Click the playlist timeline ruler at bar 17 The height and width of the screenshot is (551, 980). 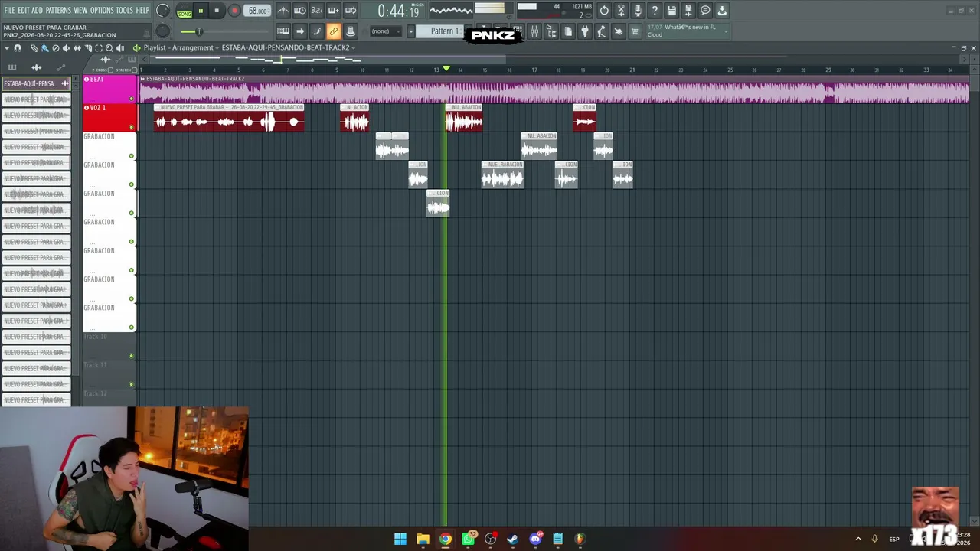(x=534, y=70)
